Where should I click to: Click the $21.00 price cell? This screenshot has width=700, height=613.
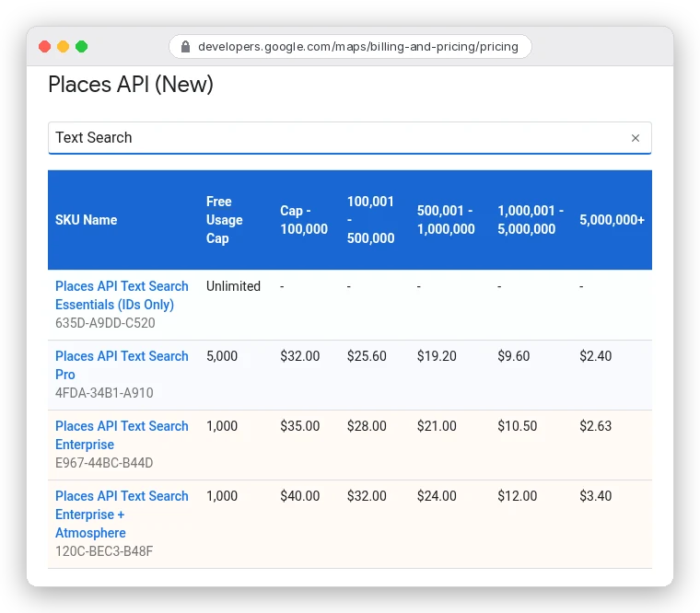pos(437,426)
